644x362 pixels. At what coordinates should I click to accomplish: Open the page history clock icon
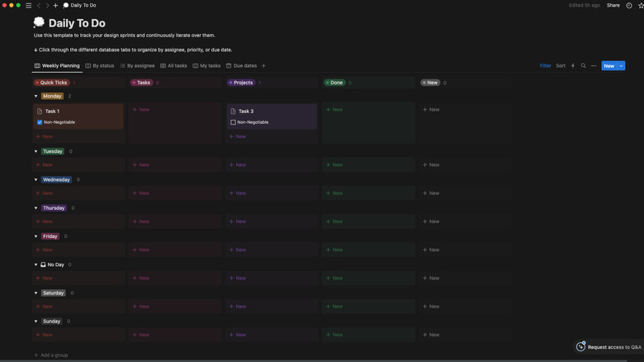[x=629, y=5]
